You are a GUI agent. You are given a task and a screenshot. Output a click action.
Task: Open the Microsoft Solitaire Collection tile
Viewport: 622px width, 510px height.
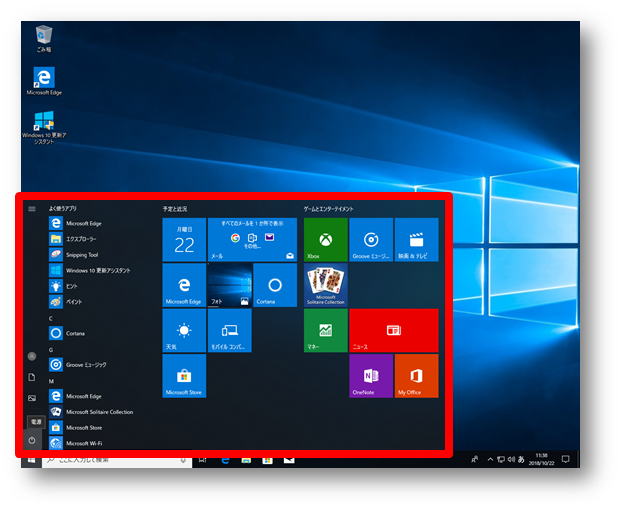326,285
